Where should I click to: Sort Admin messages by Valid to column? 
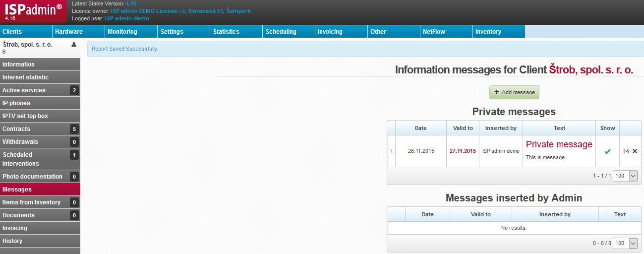coord(481,214)
